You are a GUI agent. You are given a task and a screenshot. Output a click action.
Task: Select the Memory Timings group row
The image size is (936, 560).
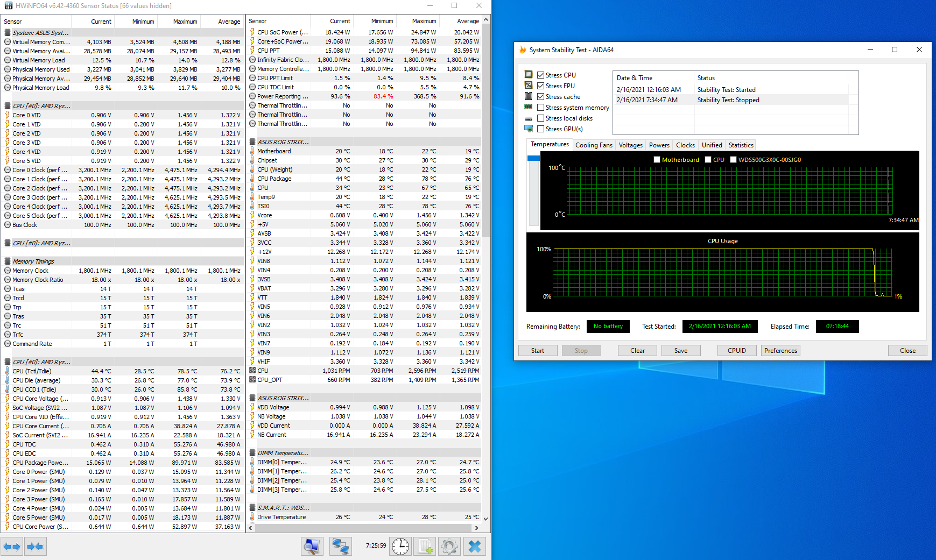123,261
